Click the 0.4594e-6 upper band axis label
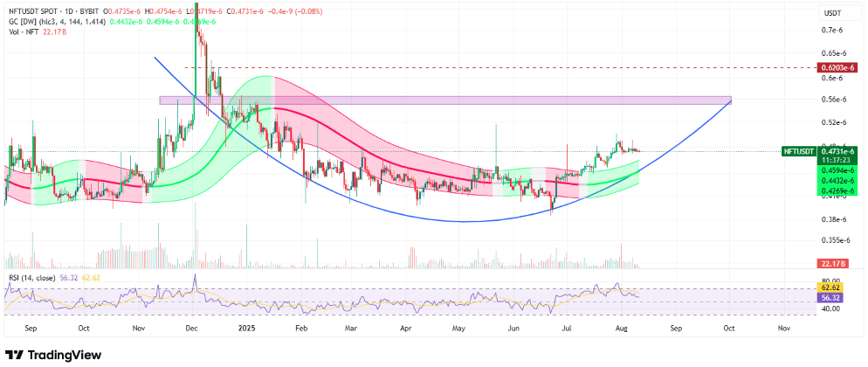Viewport: 868px width, 367px height. 836,170
